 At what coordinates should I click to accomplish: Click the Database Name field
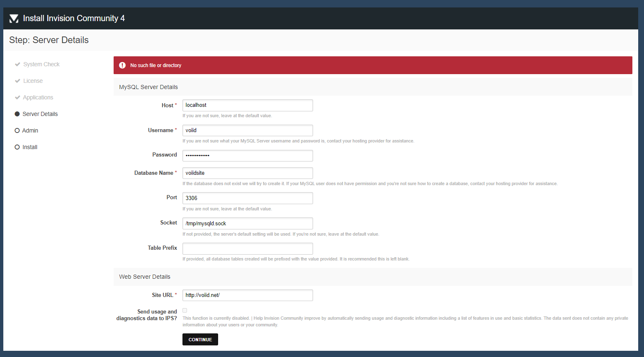pos(248,173)
